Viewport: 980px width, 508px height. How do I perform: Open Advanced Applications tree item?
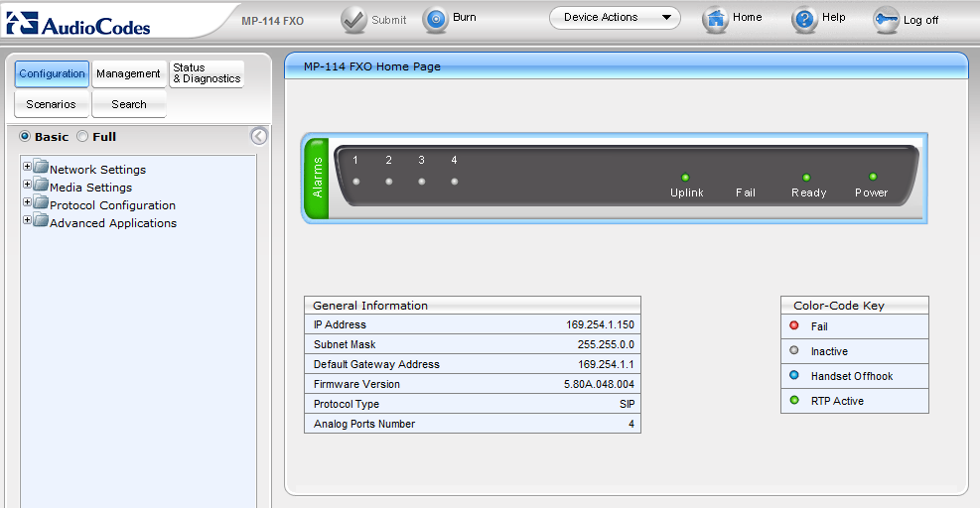[113, 223]
